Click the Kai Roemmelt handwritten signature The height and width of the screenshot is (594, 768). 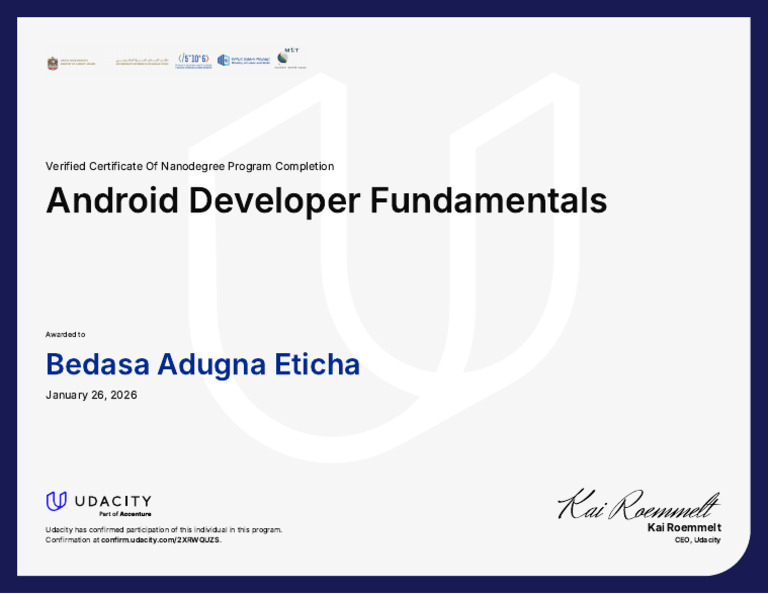click(x=639, y=504)
